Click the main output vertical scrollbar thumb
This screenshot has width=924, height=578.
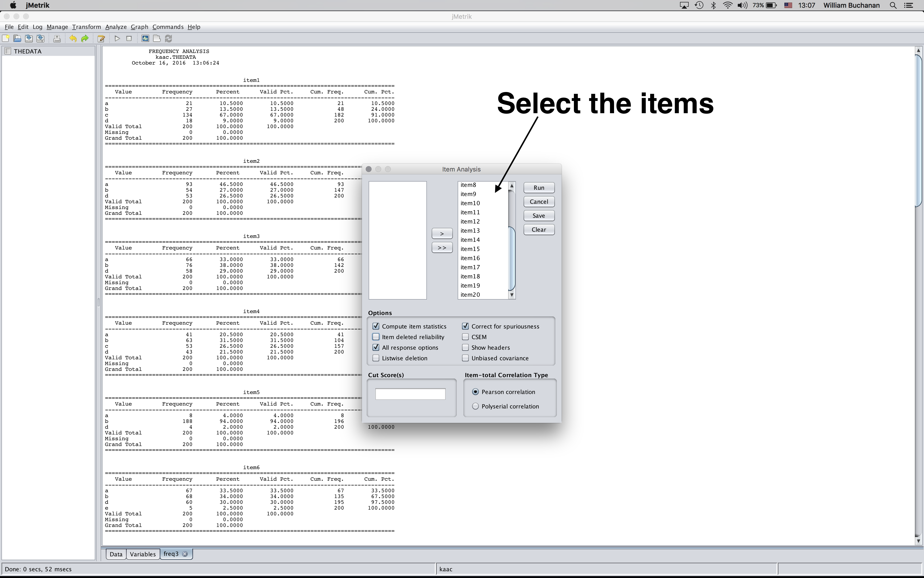[x=918, y=131]
